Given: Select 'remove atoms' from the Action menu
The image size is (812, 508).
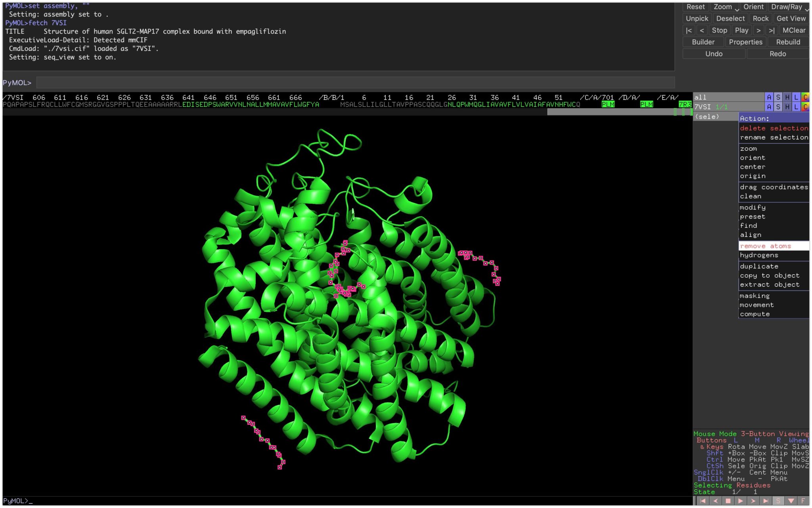Looking at the screenshot, I should click(x=765, y=246).
